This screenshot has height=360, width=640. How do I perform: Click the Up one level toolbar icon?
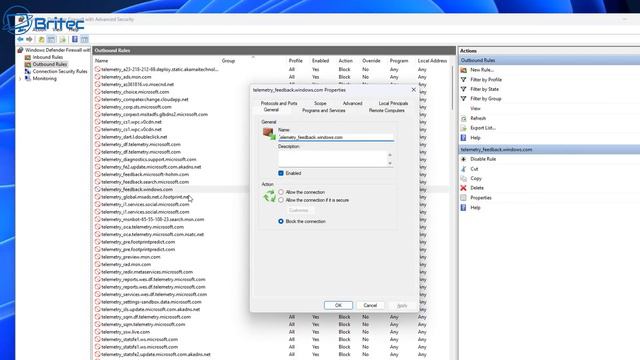[41, 40]
